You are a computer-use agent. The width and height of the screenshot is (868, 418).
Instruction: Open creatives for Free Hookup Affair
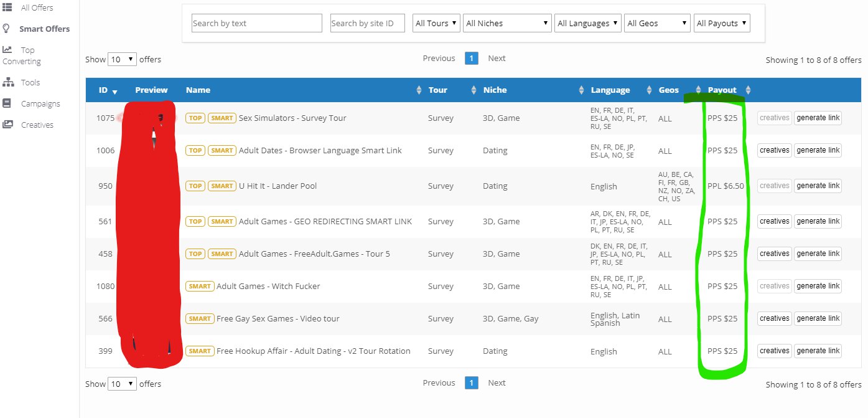[775, 351]
